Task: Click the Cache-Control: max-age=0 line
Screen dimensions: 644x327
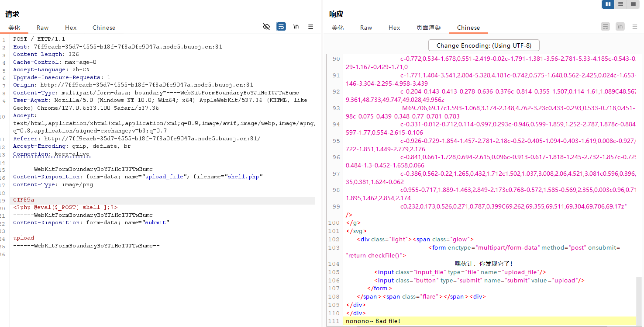Action: [x=55, y=62]
